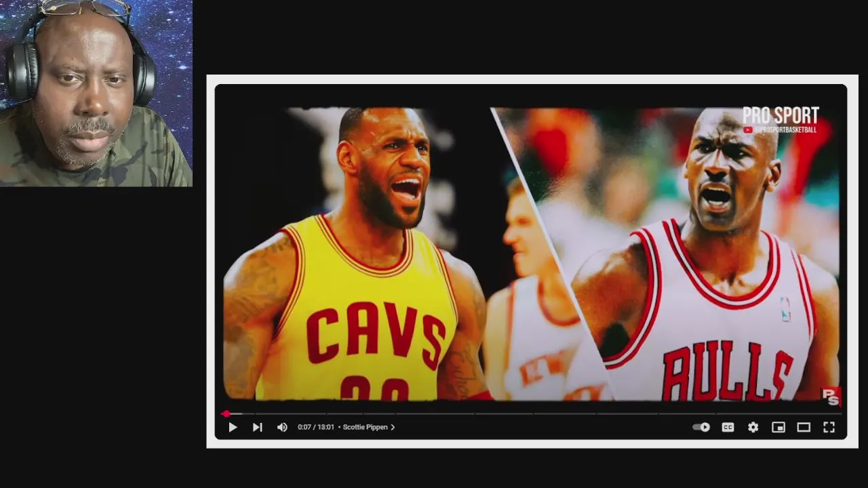The image size is (868, 488).
Task: Open the player settings gear
Action: coord(753,427)
